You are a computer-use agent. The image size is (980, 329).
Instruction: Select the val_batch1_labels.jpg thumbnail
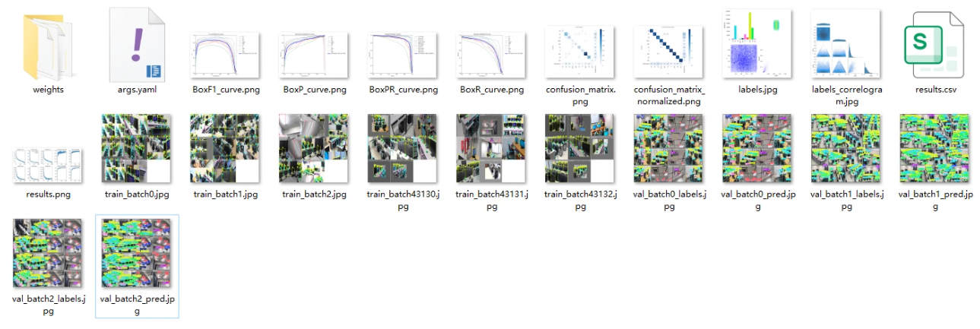point(846,149)
